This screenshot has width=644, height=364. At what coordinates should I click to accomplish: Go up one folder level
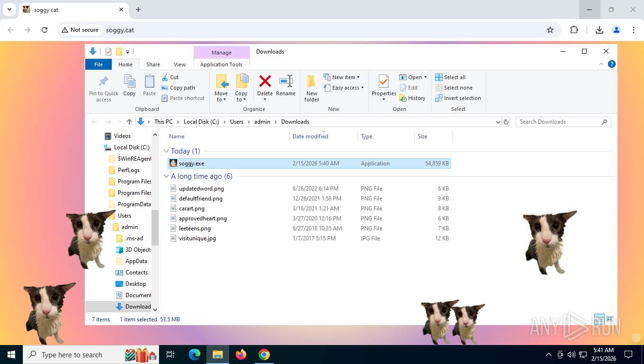129,122
